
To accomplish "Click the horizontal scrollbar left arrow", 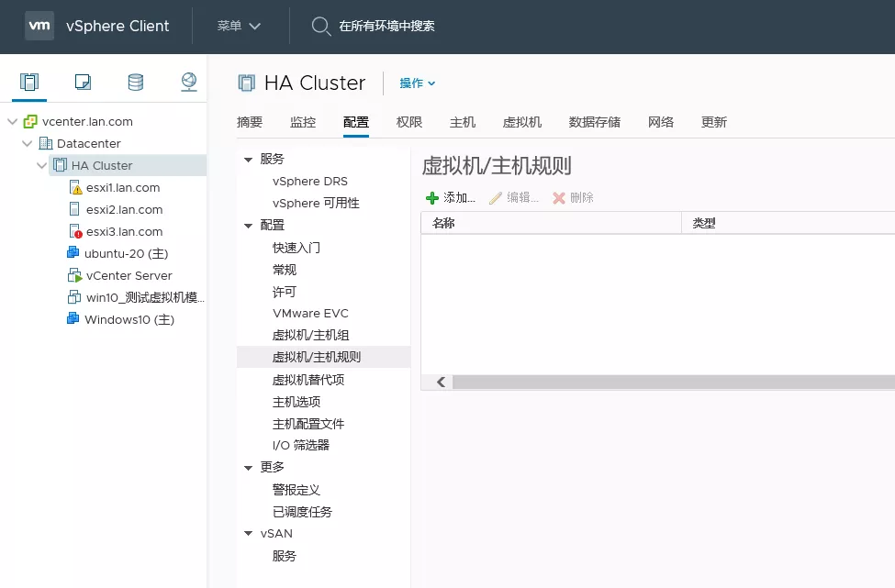I will point(441,383).
